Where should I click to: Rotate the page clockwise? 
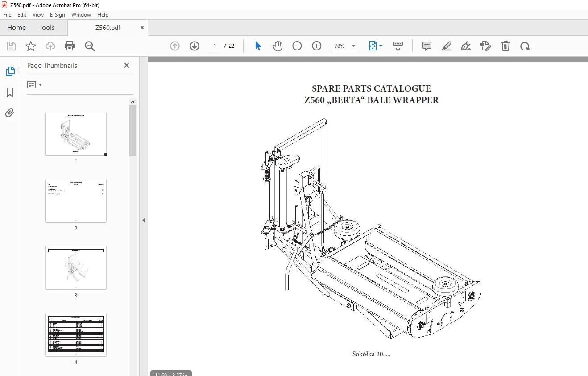click(x=525, y=46)
